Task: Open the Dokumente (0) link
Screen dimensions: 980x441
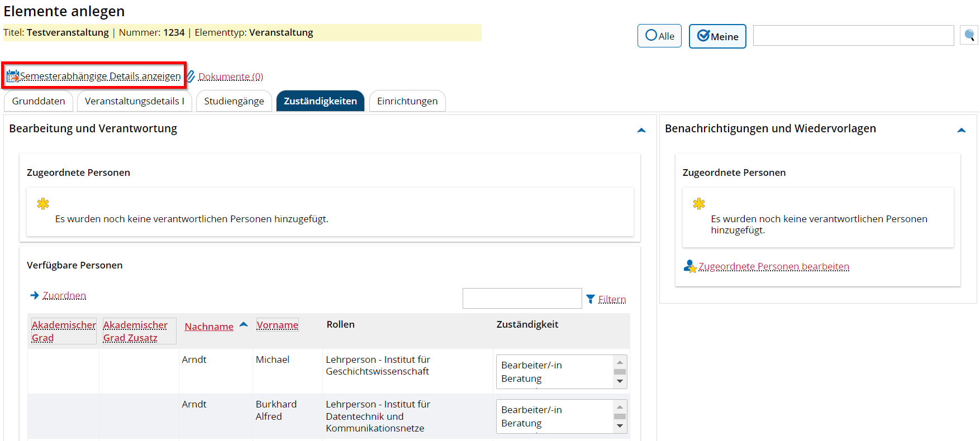Action: (x=231, y=76)
